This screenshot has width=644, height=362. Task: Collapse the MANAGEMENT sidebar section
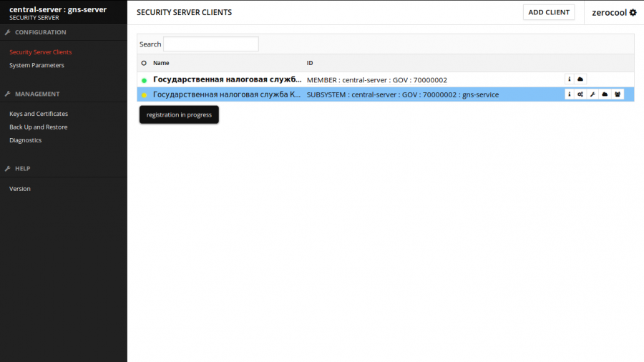[37, 94]
